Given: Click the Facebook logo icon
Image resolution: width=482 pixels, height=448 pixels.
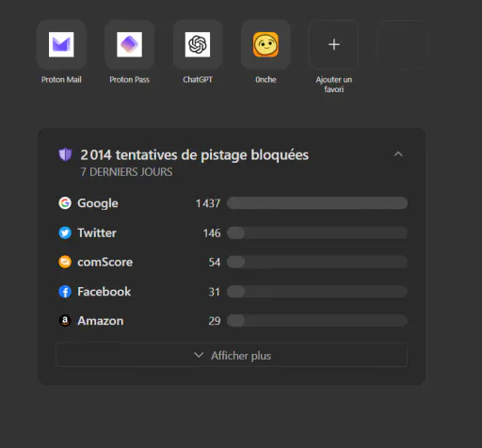Looking at the screenshot, I should coord(65,292).
